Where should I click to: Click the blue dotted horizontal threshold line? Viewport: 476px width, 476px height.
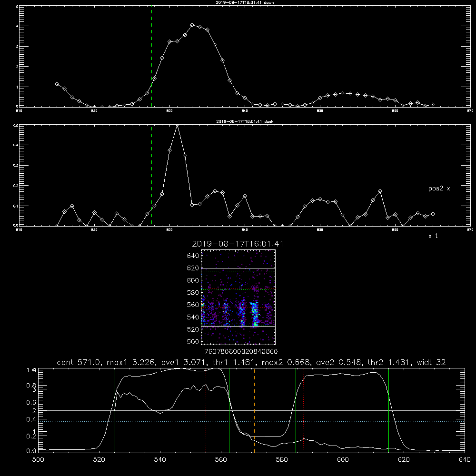tap(251, 421)
